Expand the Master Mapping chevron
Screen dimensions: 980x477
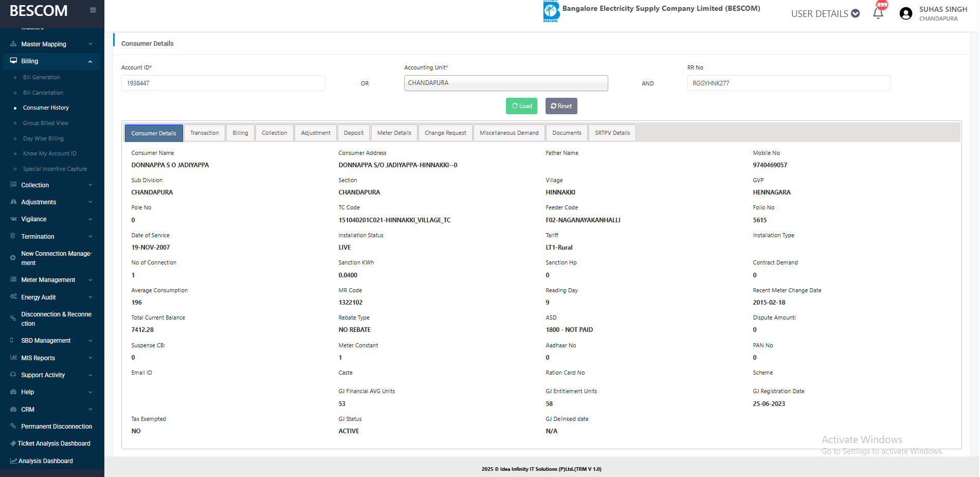click(x=90, y=44)
